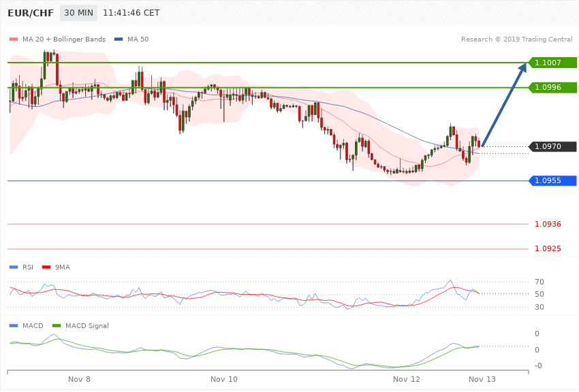Screen dimensions: 579x392
Task: Click the RSI legend swatch
Action: pos(14,267)
